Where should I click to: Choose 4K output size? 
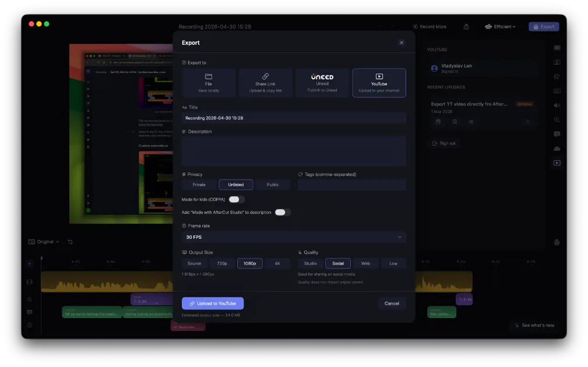(x=277, y=263)
